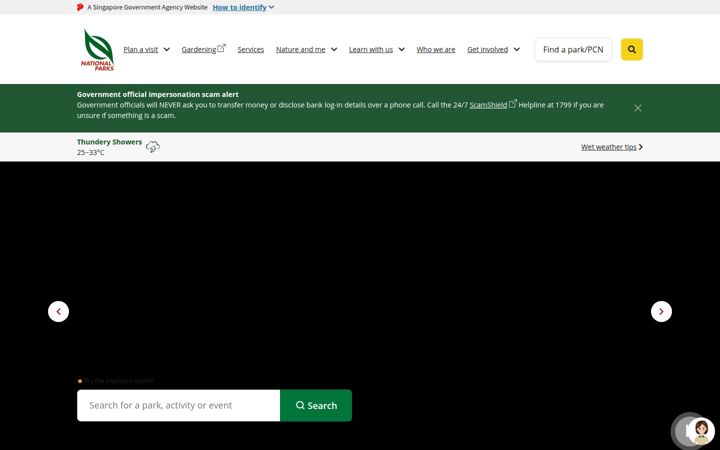This screenshot has height=450, width=720.
Task: Click the thundery showers weather icon
Action: pyautogui.click(x=153, y=147)
